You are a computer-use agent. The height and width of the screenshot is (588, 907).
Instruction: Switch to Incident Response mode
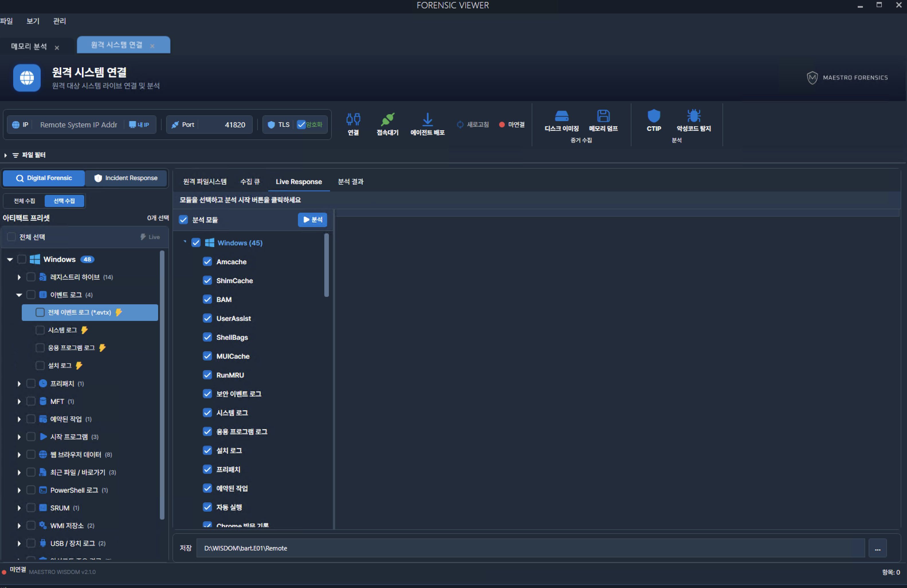tap(126, 178)
